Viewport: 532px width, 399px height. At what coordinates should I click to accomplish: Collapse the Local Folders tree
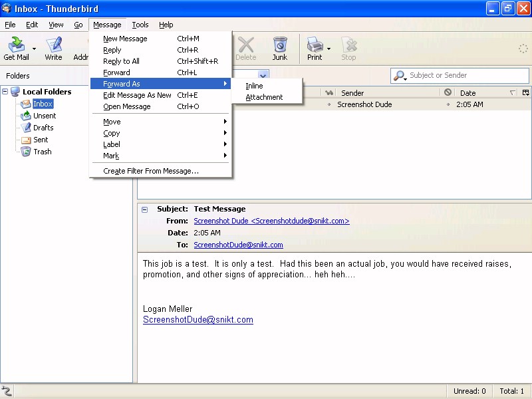tap(5, 91)
